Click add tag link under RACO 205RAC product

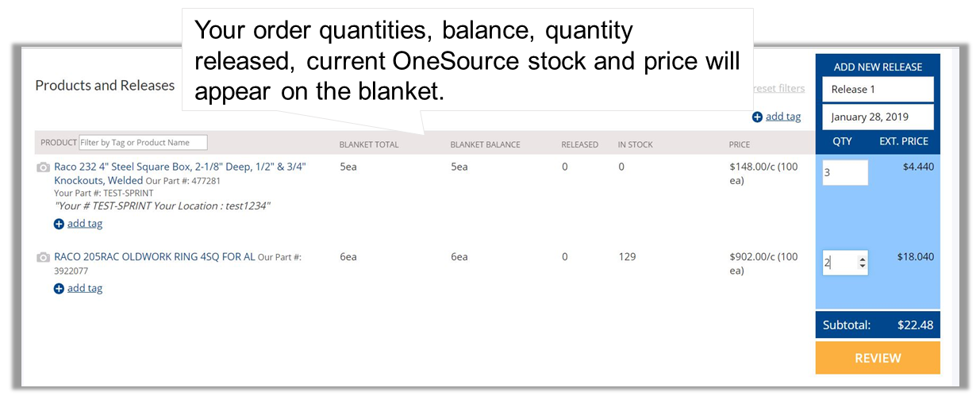tap(85, 289)
